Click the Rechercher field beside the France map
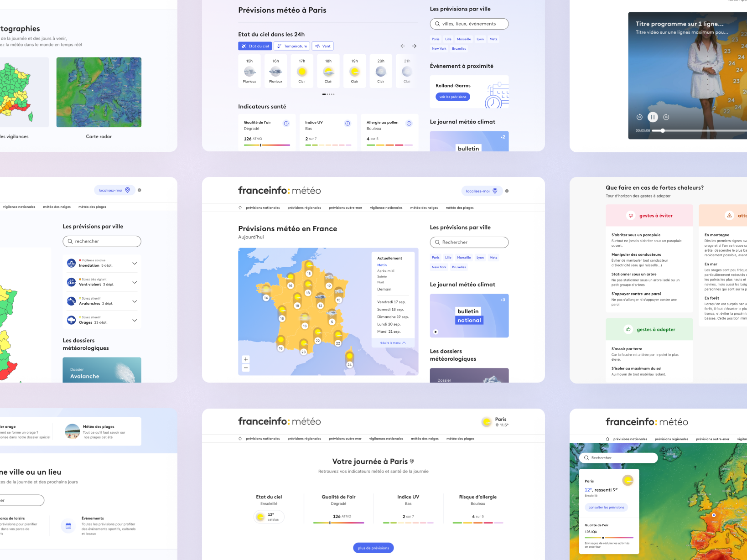This screenshot has height=560, width=747. point(469,242)
